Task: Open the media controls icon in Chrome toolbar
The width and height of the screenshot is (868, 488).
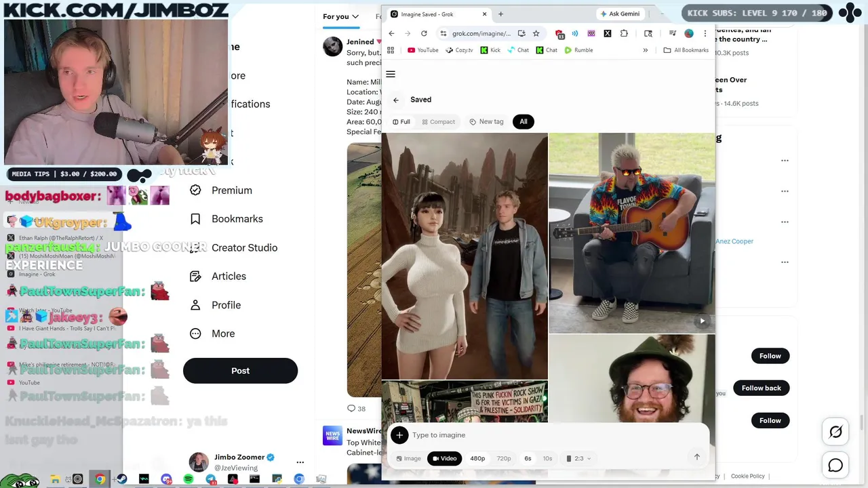Action: pyautogui.click(x=672, y=33)
